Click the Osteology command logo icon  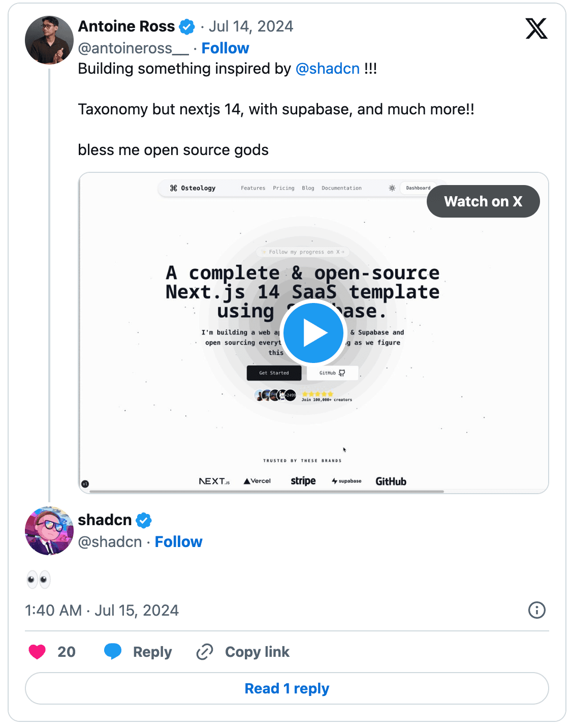pyautogui.click(x=173, y=188)
